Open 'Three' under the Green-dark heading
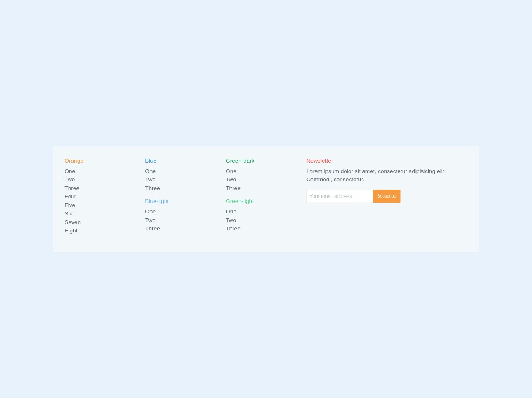 click(233, 188)
